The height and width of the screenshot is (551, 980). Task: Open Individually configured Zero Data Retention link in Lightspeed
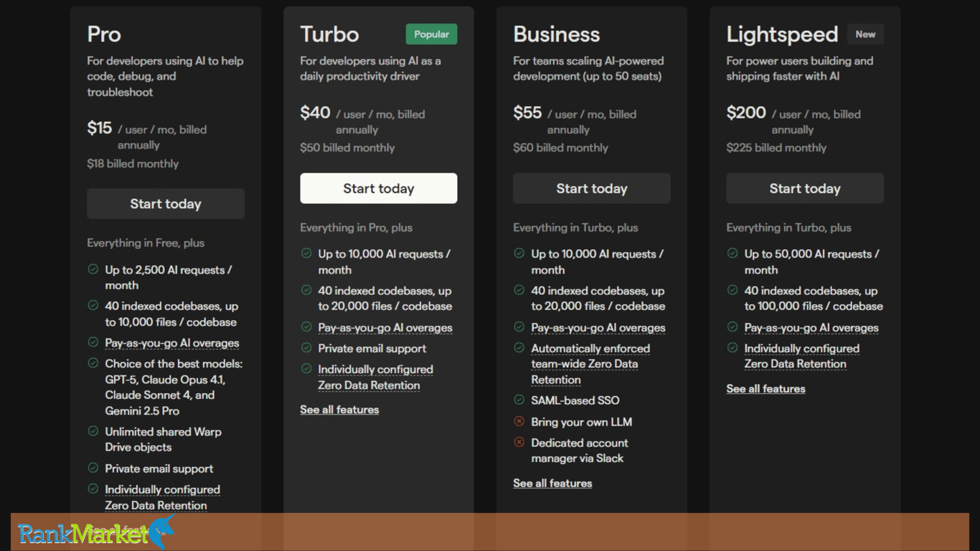pyautogui.click(x=802, y=356)
